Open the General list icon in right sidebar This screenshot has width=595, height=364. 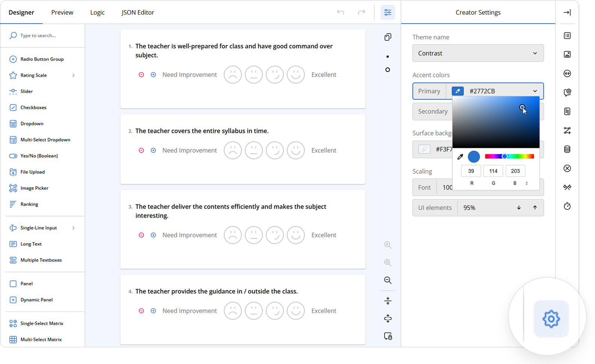567,36
